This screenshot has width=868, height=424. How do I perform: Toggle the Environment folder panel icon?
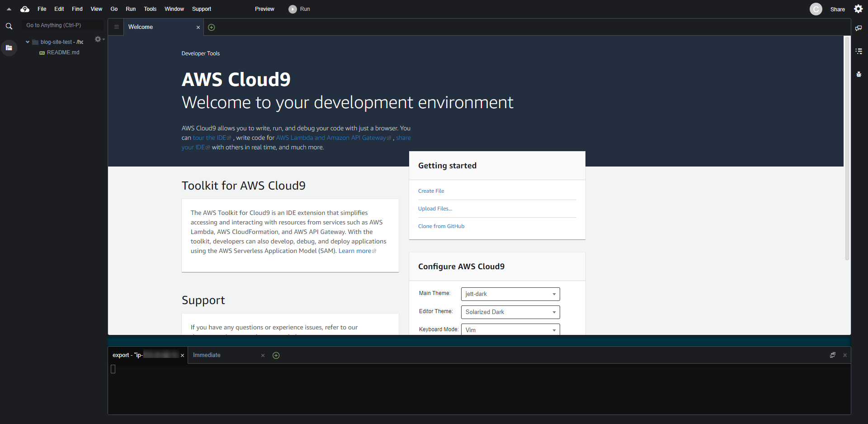9,48
